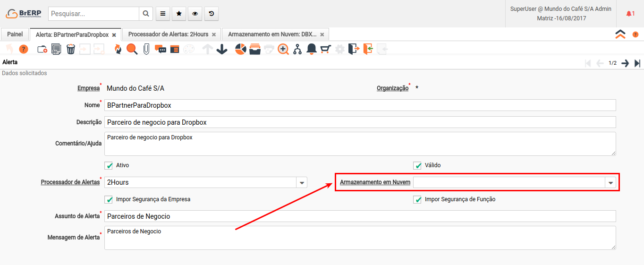Disable Impor Segurança da Empresa

pos(110,199)
